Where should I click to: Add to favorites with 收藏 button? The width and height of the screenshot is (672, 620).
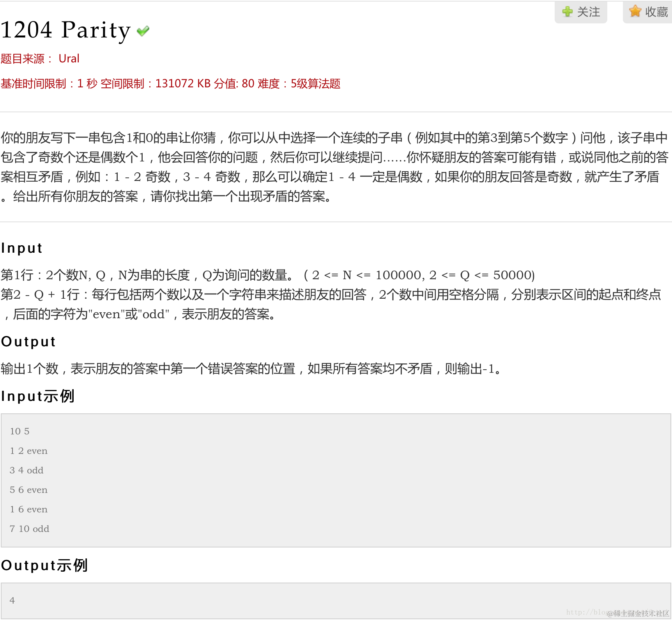click(x=647, y=12)
